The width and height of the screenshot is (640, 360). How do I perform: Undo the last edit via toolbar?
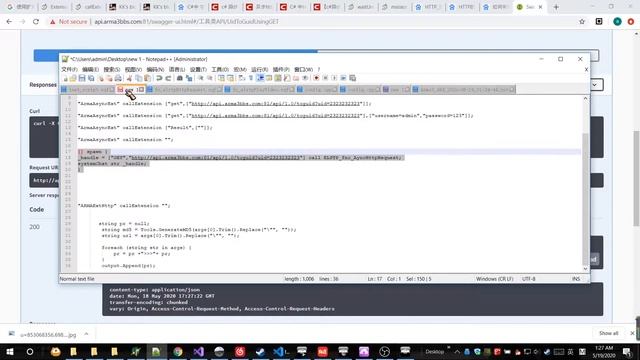click(159, 78)
